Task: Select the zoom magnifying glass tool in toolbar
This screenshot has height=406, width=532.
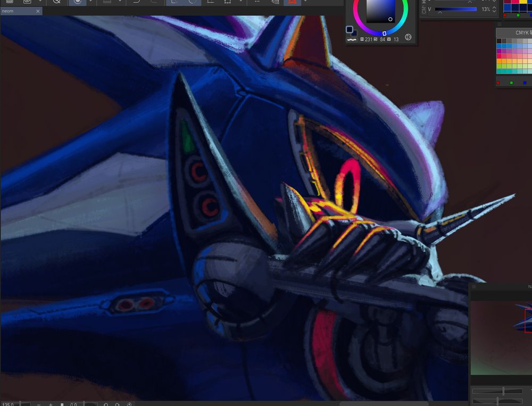Action: pos(56,2)
